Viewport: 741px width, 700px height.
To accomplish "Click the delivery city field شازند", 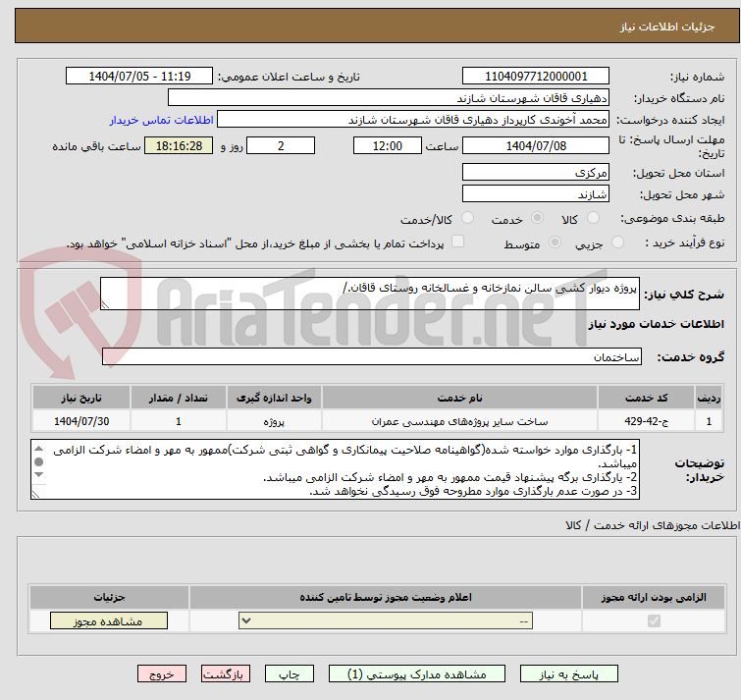I will [x=536, y=194].
